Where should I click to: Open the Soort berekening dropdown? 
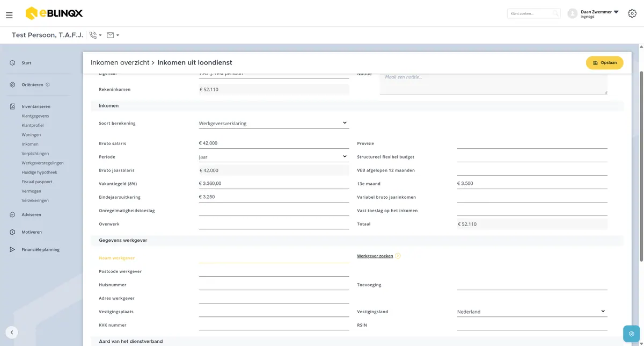coord(274,123)
